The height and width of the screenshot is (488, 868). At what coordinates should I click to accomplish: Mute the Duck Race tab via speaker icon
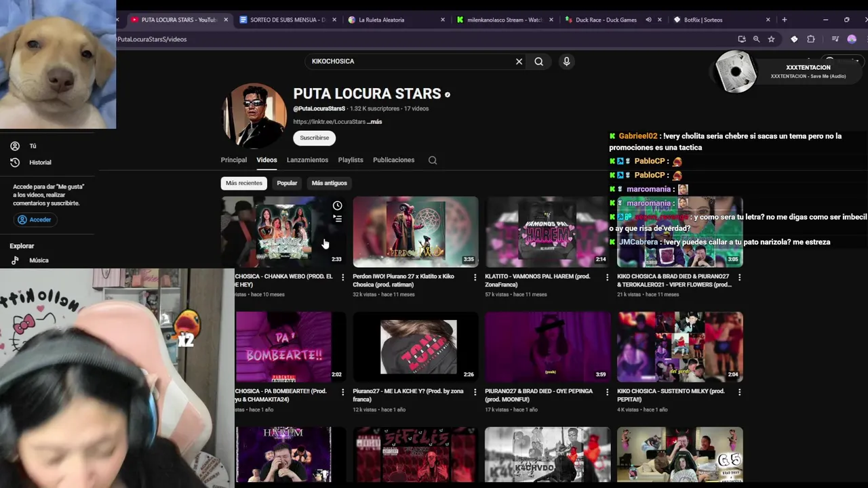click(x=648, y=20)
